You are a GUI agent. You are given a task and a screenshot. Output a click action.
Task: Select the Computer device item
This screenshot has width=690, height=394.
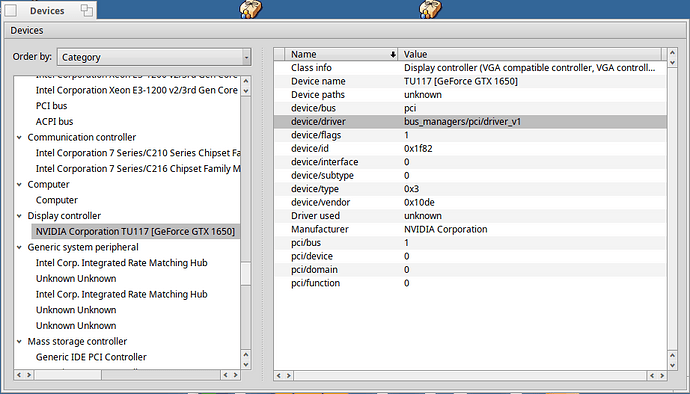tap(57, 200)
